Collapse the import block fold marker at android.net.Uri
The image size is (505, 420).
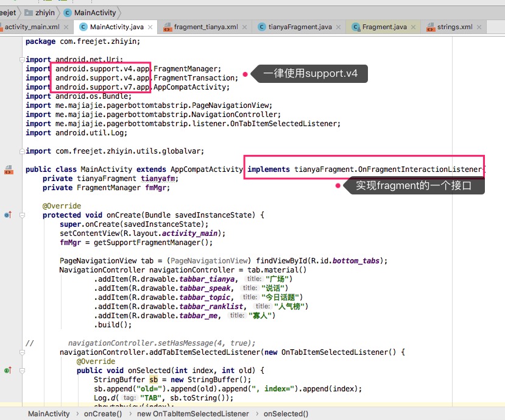(x=22, y=60)
